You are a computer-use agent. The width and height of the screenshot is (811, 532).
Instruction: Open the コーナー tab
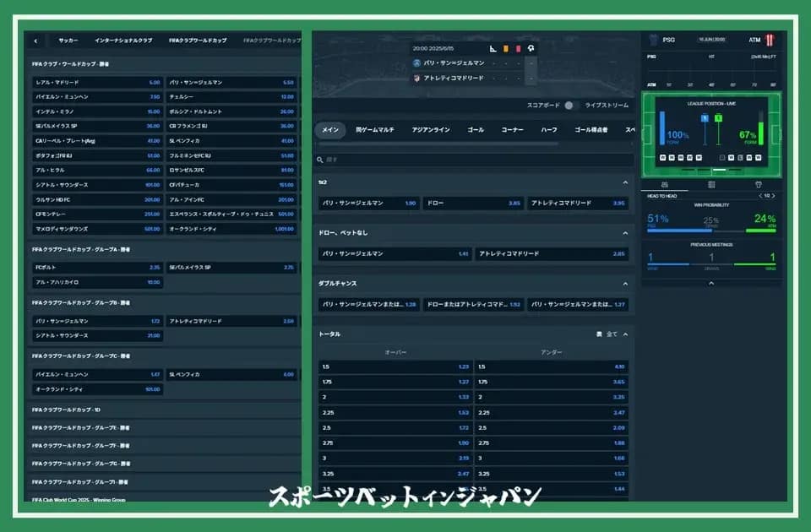pos(512,130)
